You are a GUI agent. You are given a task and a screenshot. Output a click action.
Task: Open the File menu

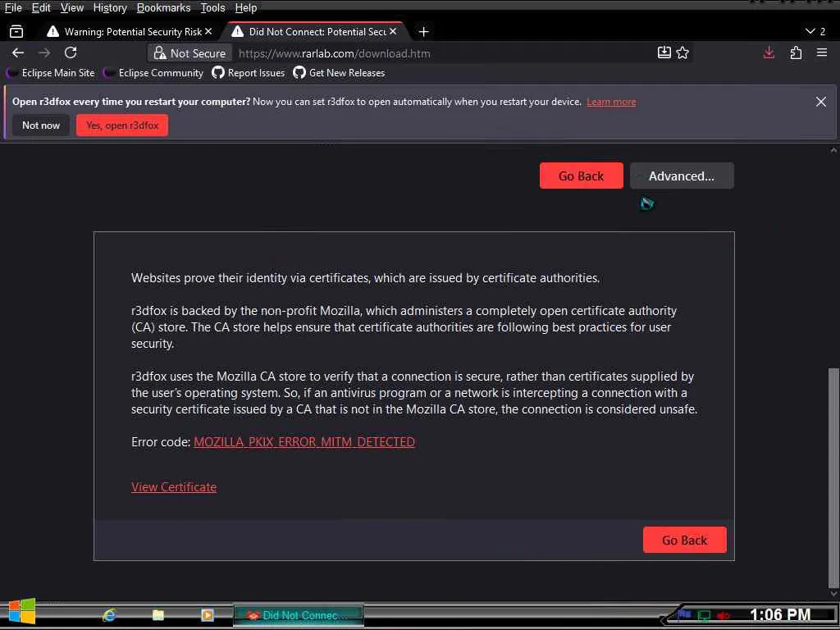(x=13, y=8)
